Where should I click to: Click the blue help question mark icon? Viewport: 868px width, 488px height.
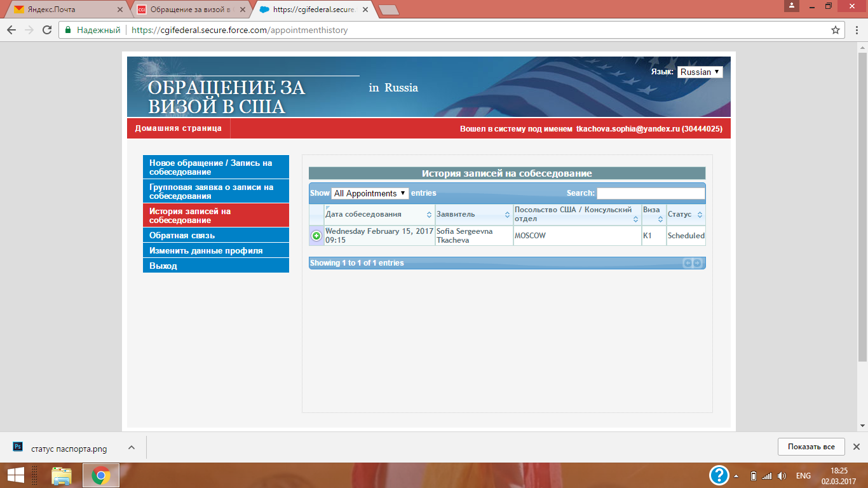point(719,475)
